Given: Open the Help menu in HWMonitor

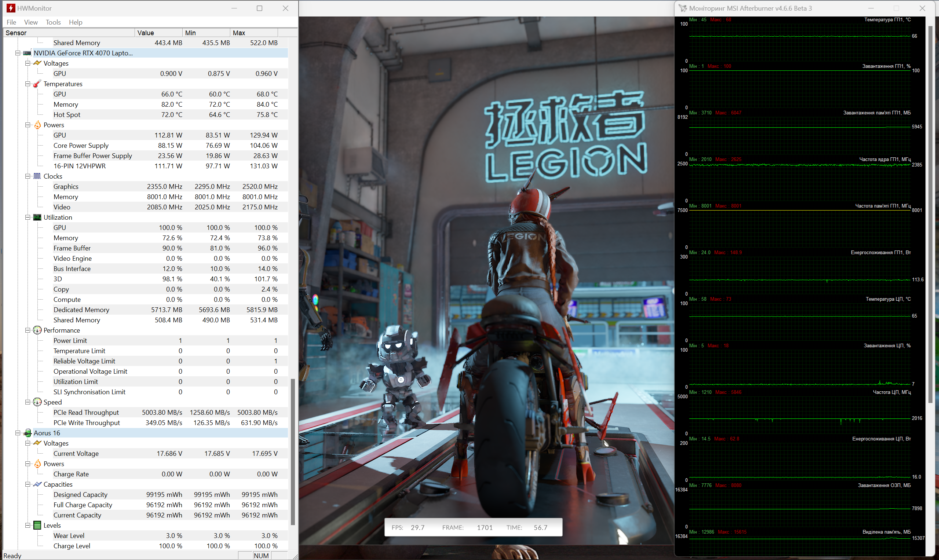Looking at the screenshot, I should (76, 22).
